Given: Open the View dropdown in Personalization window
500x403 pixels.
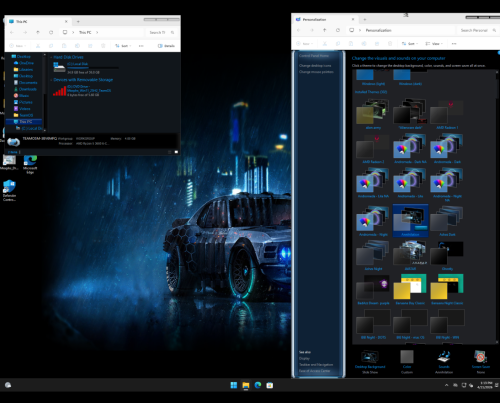Looking at the screenshot, I should click(x=434, y=44).
